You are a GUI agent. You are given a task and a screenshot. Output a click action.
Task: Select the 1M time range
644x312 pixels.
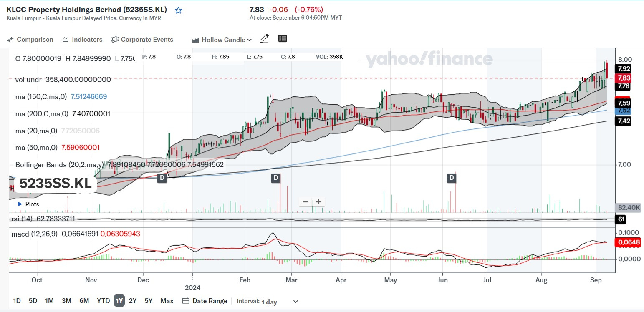tap(49, 301)
